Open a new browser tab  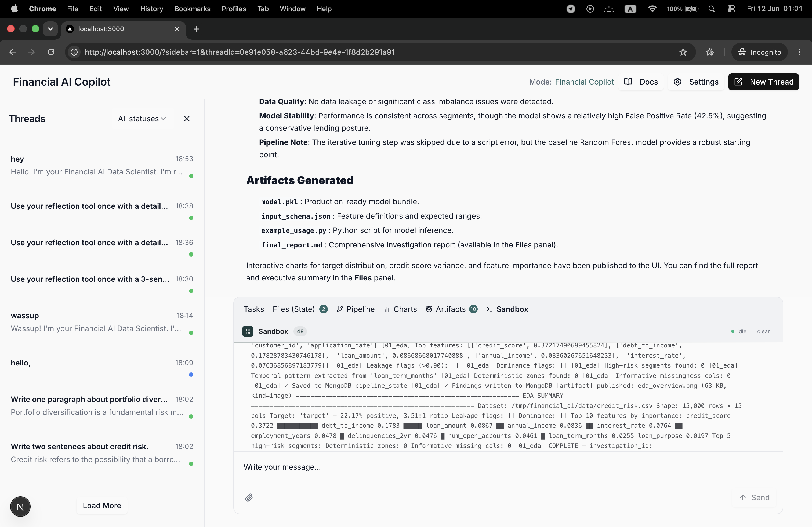point(196,29)
